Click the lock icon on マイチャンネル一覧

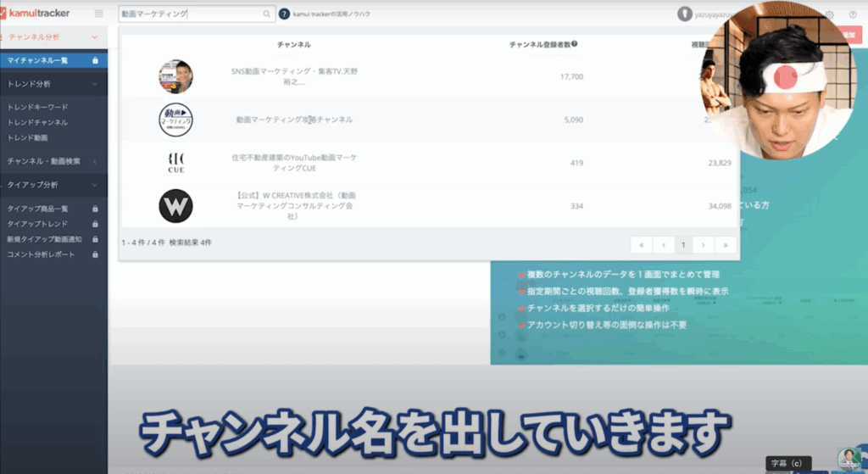coord(95,60)
